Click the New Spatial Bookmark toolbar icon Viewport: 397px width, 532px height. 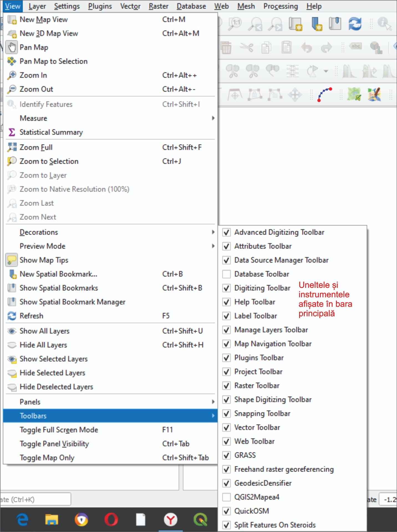[x=316, y=24]
